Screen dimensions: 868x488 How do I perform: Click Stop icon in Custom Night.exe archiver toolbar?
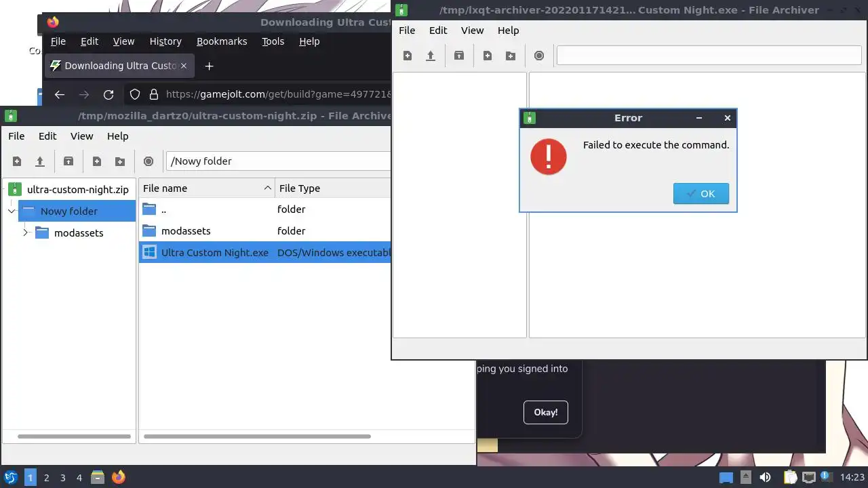pyautogui.click(x=539, y=56)
